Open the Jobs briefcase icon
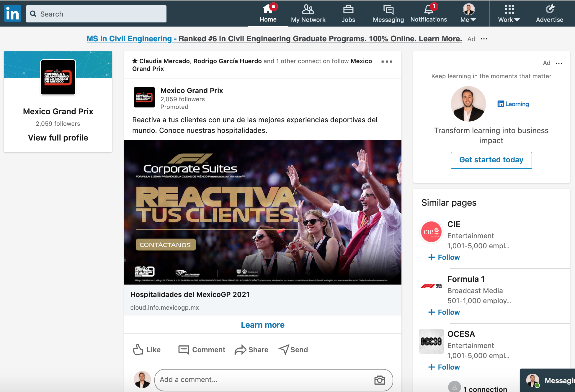 (x=348, y=9)
